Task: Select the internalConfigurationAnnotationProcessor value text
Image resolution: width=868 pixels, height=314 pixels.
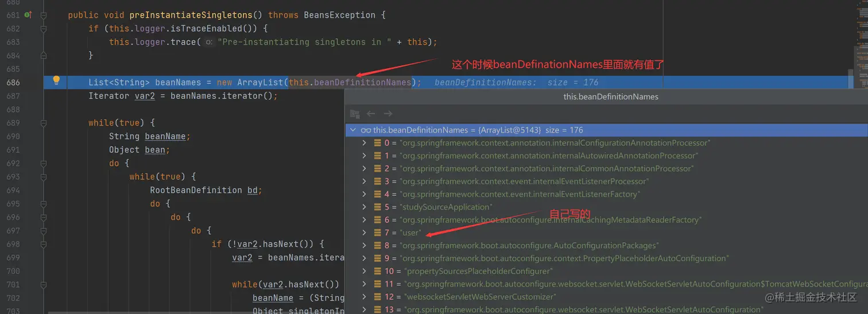Action: (555, 143)
